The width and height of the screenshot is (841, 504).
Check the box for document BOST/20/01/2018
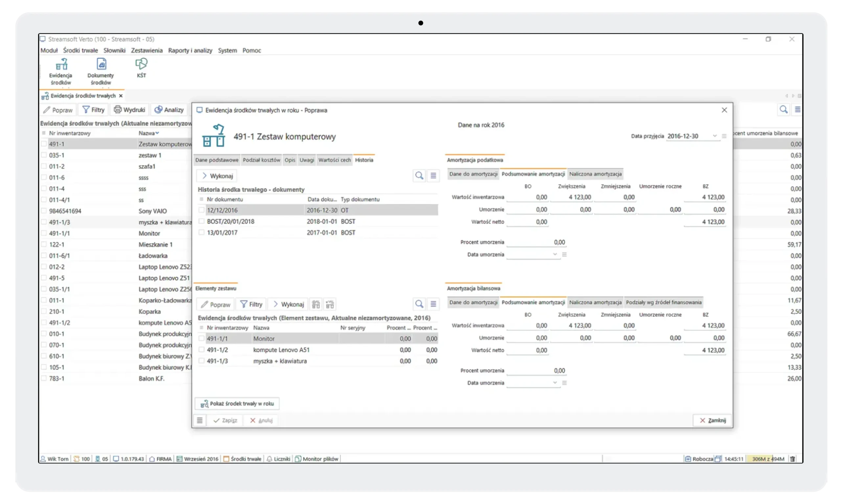coord(201,221)
